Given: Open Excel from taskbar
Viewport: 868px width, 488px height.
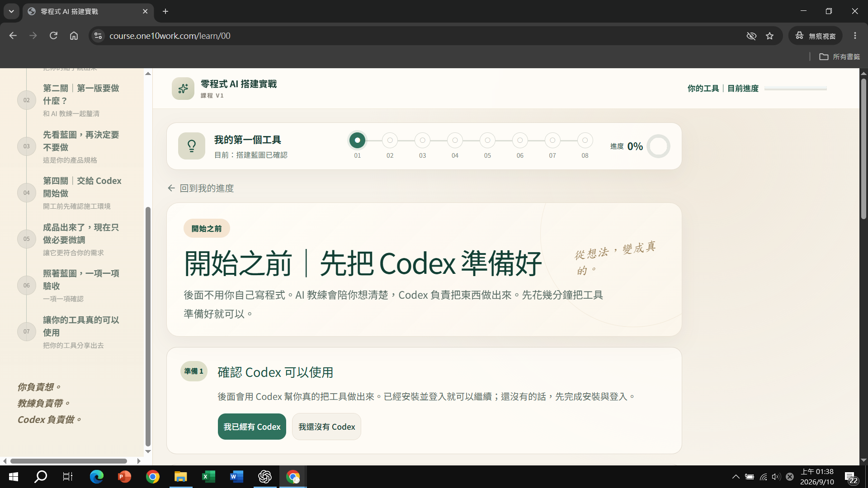Looking at the screenshot, I should coord(208,477).
